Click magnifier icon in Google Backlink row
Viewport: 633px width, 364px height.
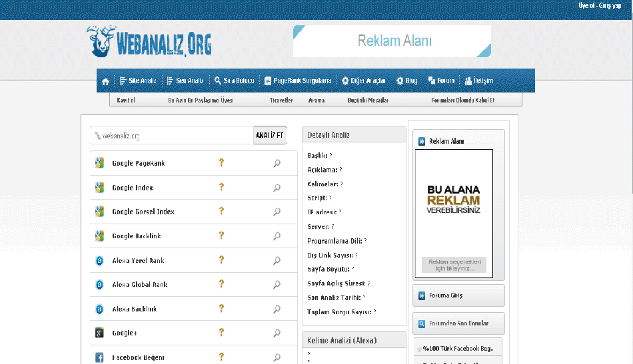tap(277, 236)
